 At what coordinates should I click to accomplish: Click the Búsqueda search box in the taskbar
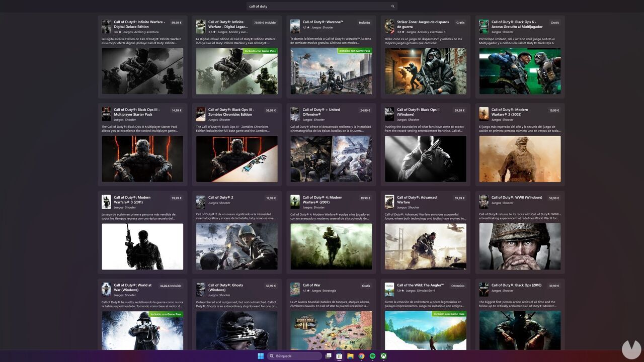click(x=295, y=356)
